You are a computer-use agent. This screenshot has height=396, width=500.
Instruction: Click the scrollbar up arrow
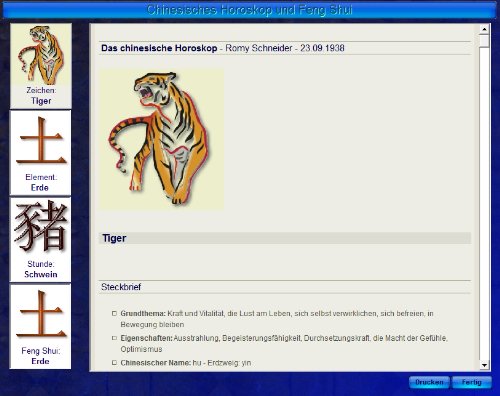484,29
